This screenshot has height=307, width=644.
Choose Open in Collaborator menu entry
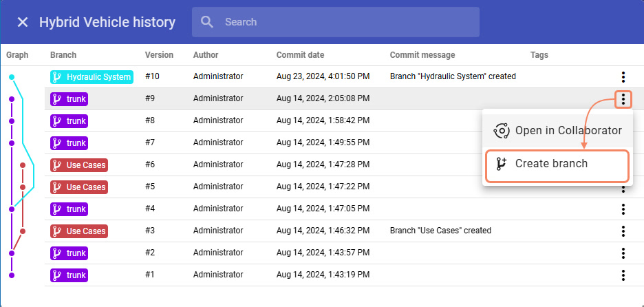pyautogui.click(x=557, y=130)
